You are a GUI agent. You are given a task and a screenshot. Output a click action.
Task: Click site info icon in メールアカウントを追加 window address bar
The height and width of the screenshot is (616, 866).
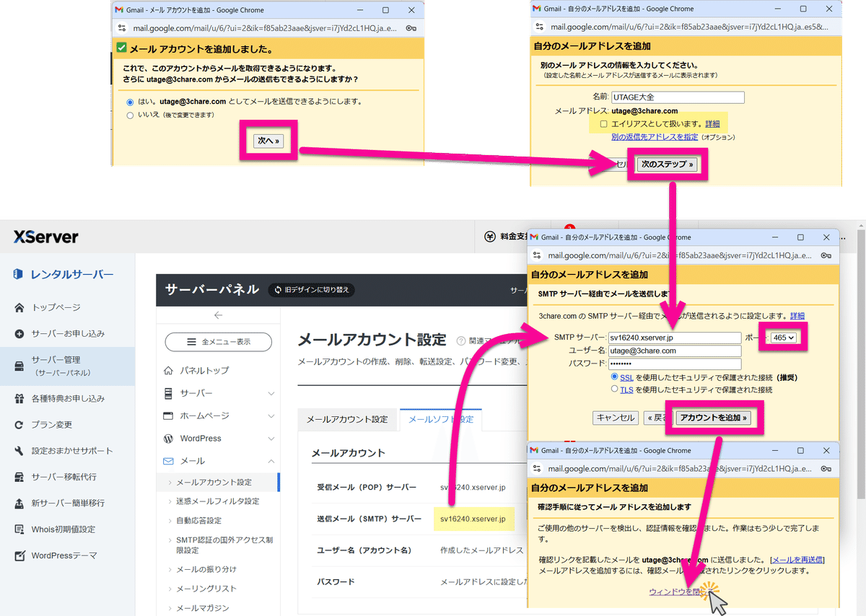[123, 29]
